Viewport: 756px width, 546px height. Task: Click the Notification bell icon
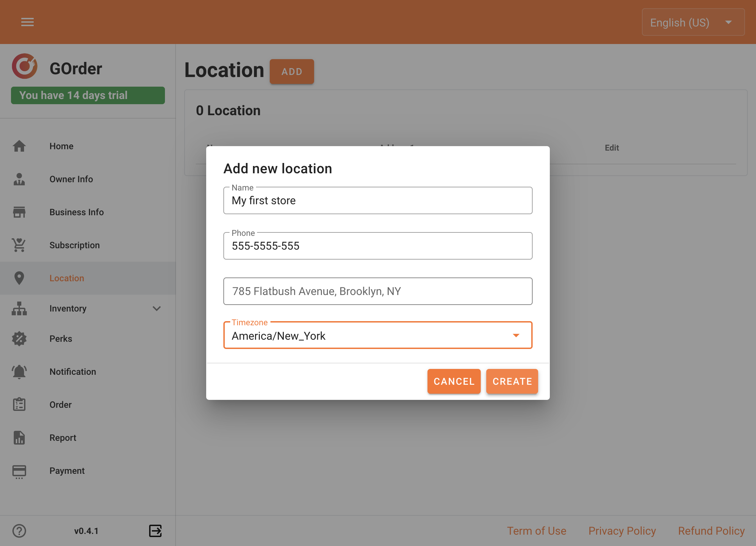[x=19, y=372]
